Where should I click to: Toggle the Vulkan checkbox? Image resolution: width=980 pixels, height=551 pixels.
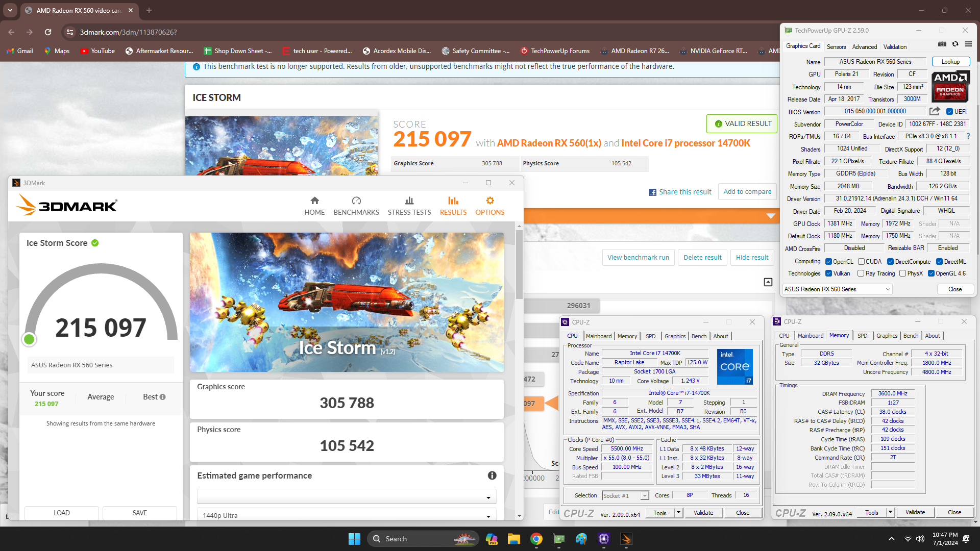click(x=829, y=273)
